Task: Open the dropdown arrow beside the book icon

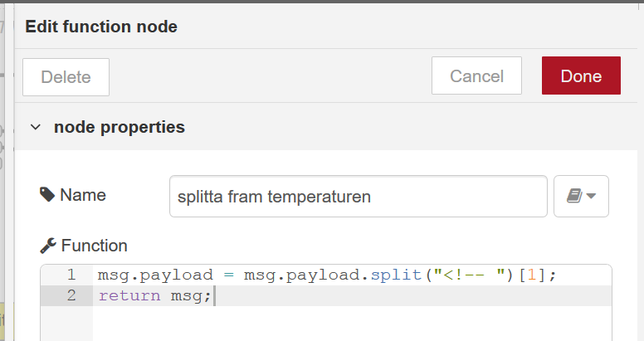Action: tap(591, 196)
